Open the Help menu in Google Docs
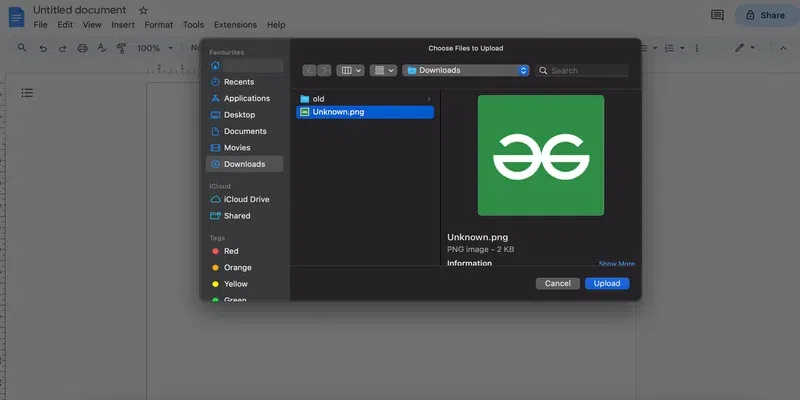 276,24
